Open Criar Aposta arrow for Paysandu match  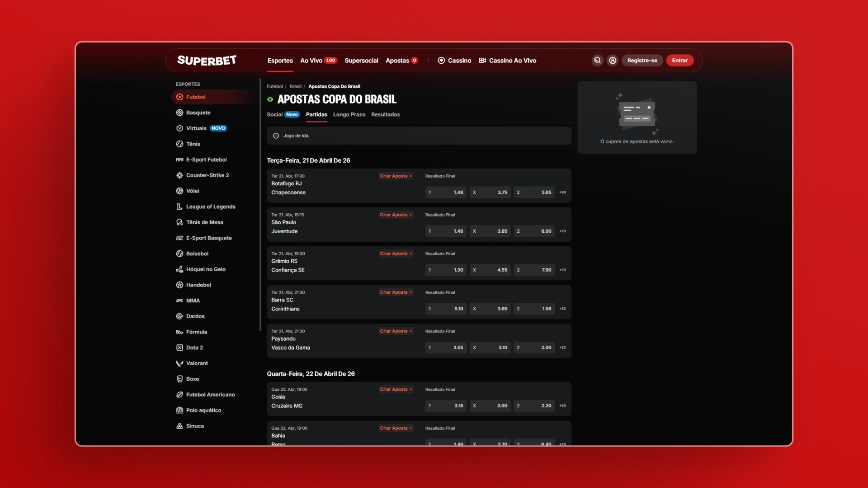pyautogui.click(x=410, y=331)
